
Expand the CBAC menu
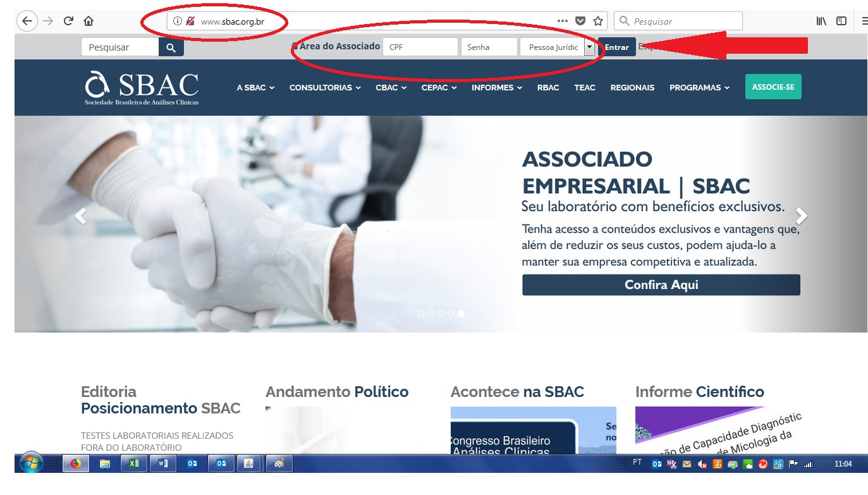pyautogui.click(x=391, y=88)
